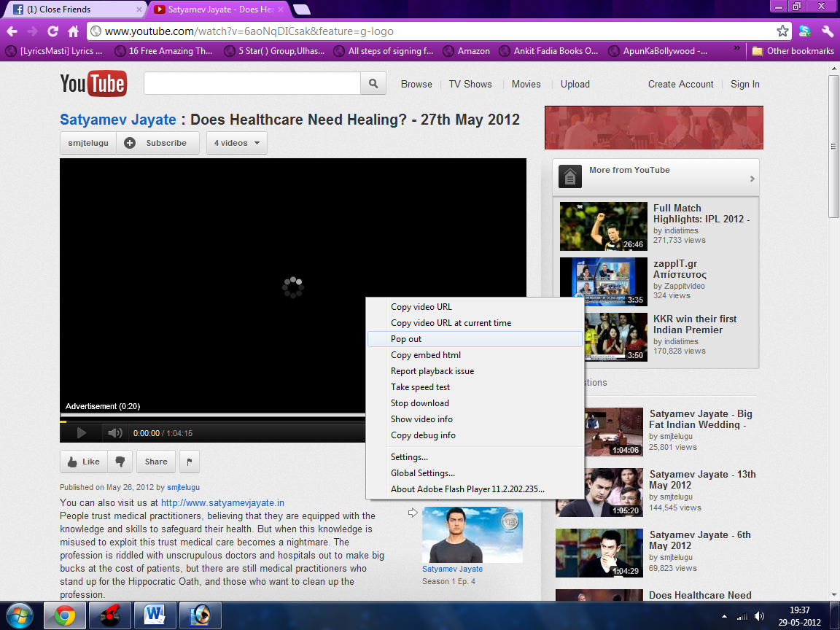
Task: Open the Other bookmarks folder
Action: click(x=793, y=51)
